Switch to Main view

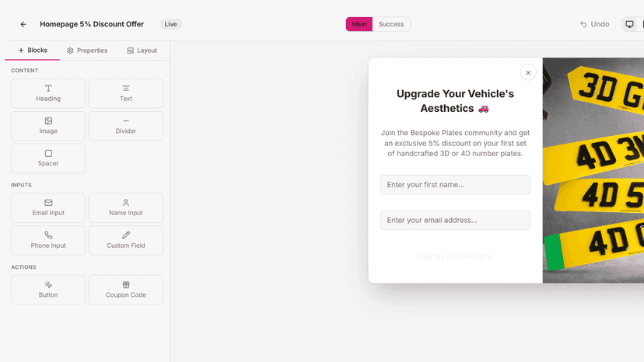click(359, 24)
